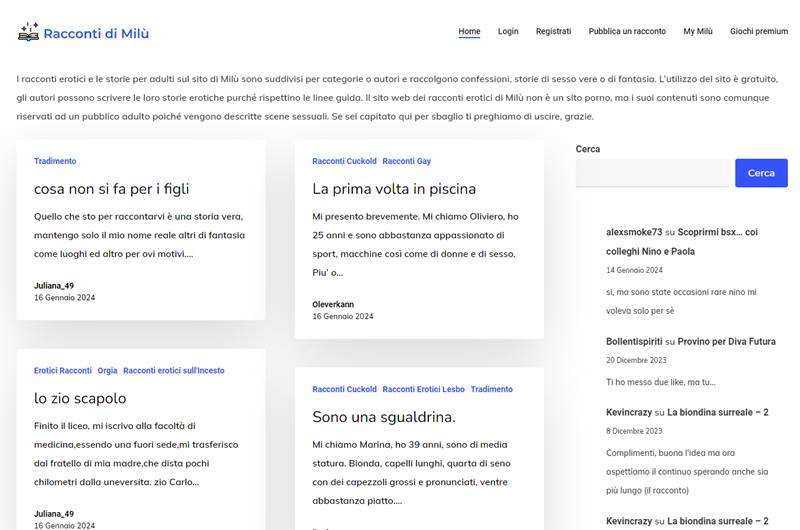Click excerpt starting Mi presento brevemente
The image size is (800, 530).
point(415,244)
